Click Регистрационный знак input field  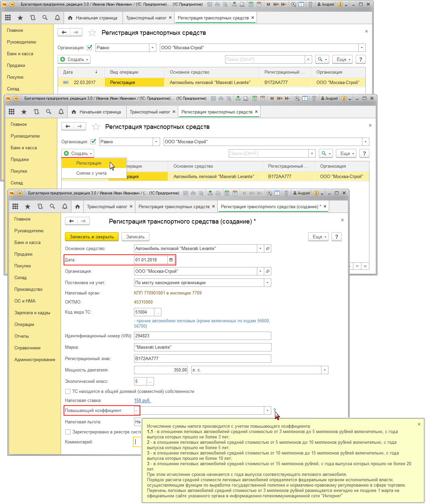click(202, 358)
